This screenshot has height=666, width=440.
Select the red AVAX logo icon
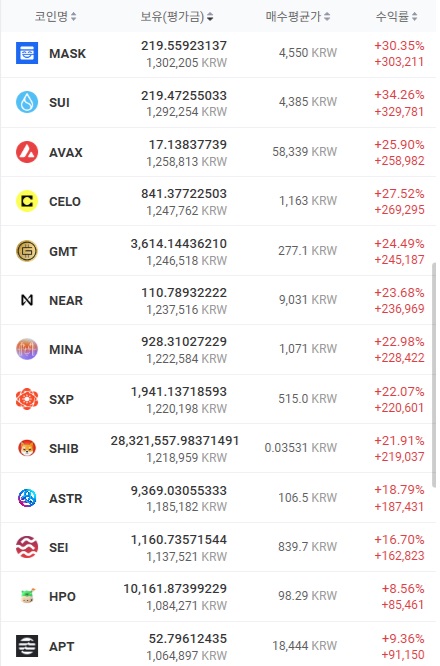[27, 152]
